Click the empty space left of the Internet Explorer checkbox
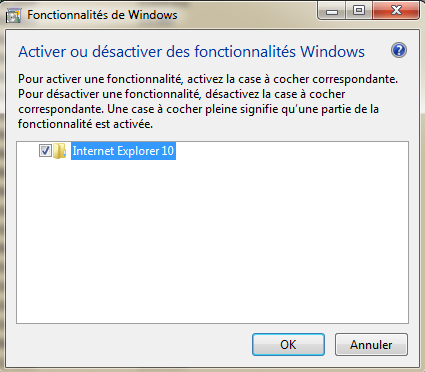The height and width of the screenshot is (372, 425). pyautogui.click(x=27, y=151)
